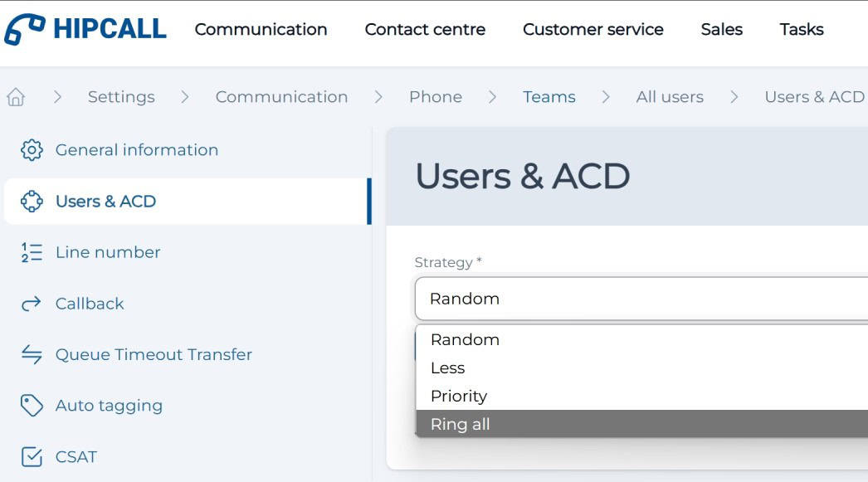Open the Contact centre menu
The width and height of the screenshot is (868, 482).
425,30
